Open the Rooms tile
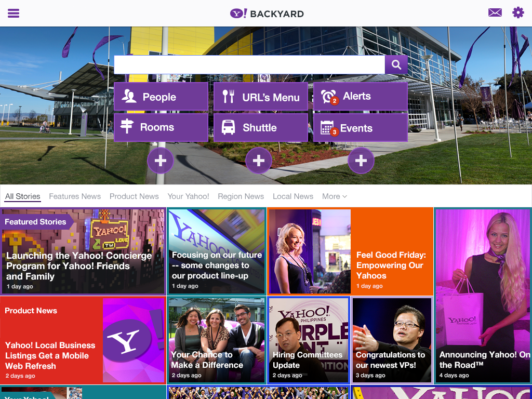The image size is (532, 399). [161, 128]
